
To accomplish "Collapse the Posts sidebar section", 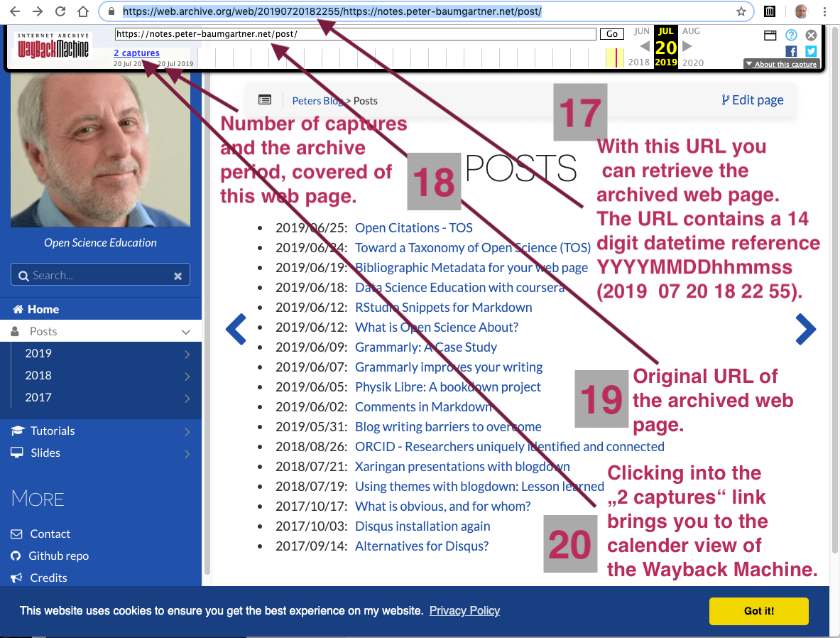I will click(x=186, y=332).
